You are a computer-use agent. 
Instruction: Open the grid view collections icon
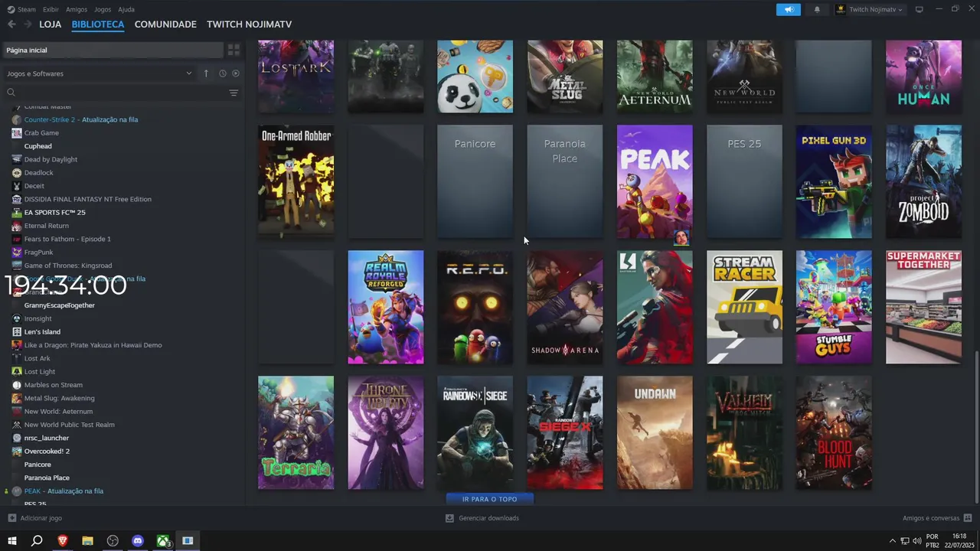(x=234, y=50)
